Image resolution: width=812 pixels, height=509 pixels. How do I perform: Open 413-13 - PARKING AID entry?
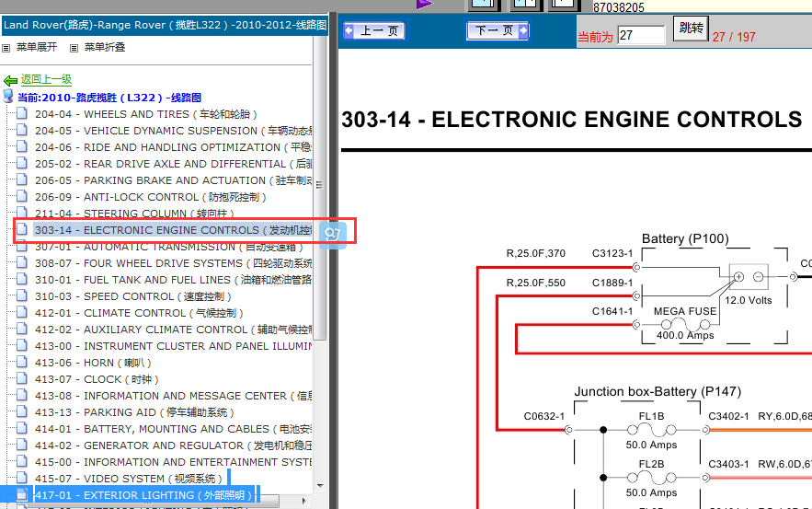click(134, 412)
